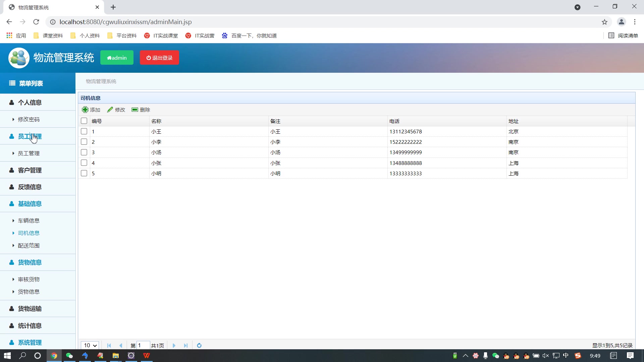Open the 百度一下，你就知道 bookmark
This screenshot has height=362, width=644.
[x=249, y=36]
